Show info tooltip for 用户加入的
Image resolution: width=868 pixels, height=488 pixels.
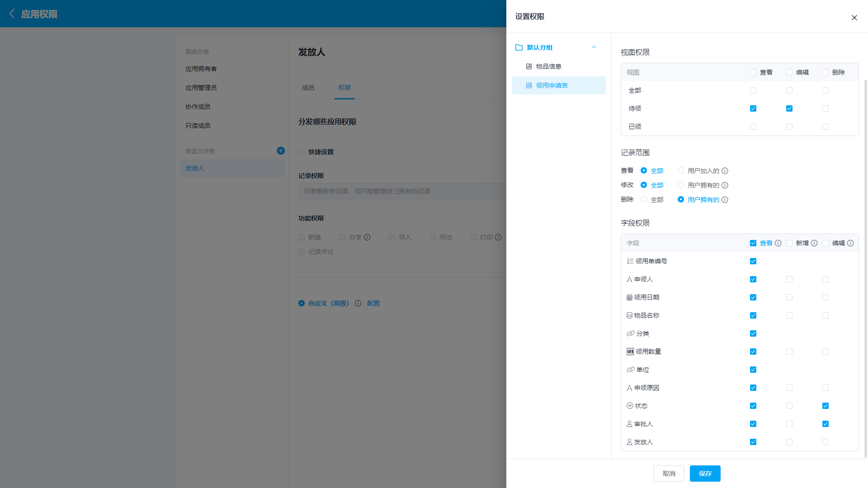coord(725,171)
